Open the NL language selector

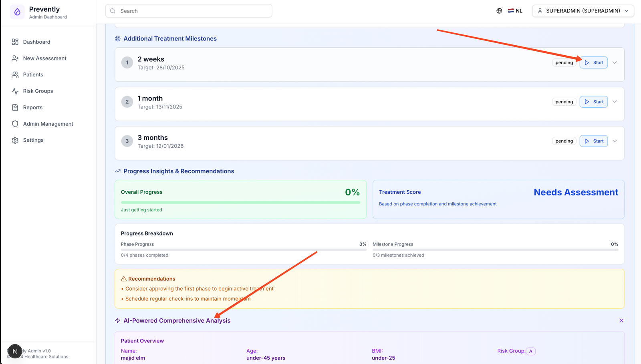tap(515, 10)
